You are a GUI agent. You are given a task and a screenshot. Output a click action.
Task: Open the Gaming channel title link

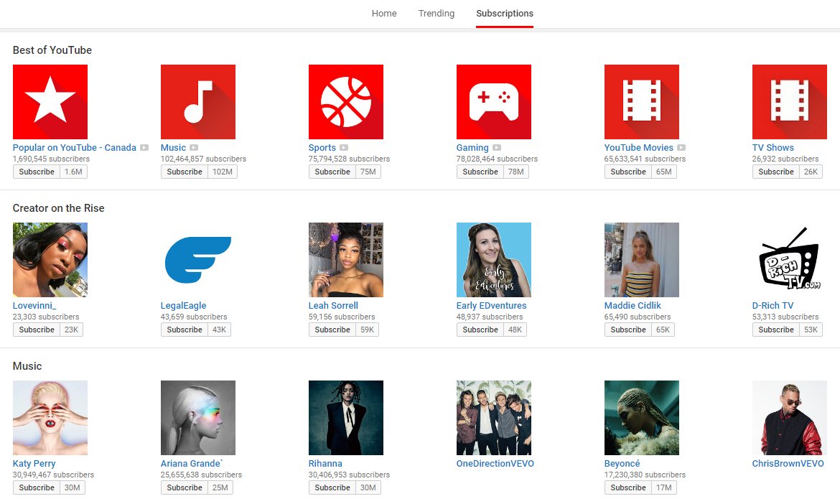[x=472, y=148]
